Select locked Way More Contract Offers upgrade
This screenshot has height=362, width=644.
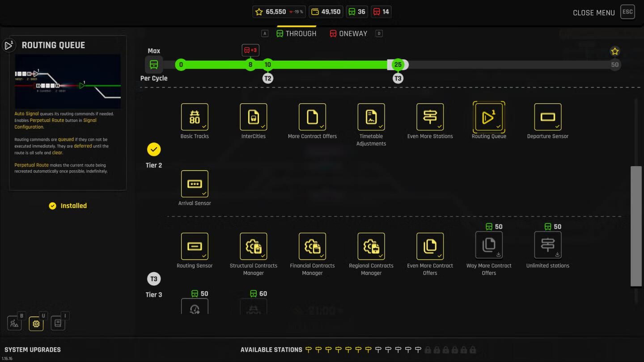coord(489,245)
